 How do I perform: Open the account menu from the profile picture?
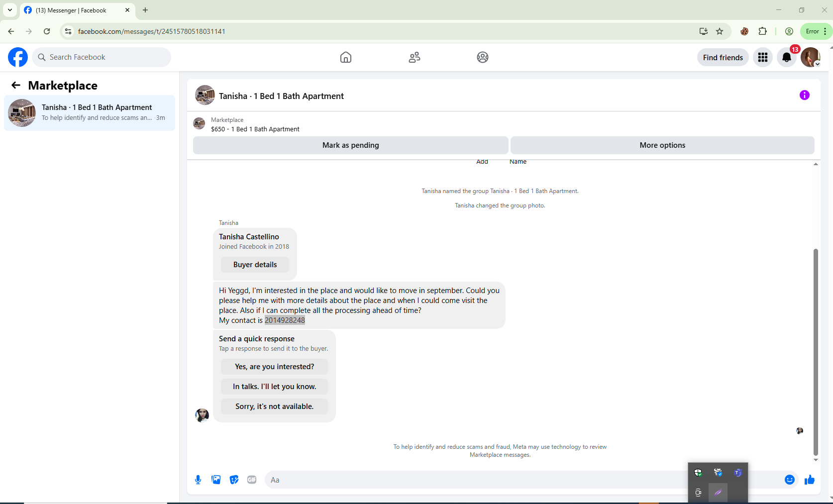click(x=811, y=57)
